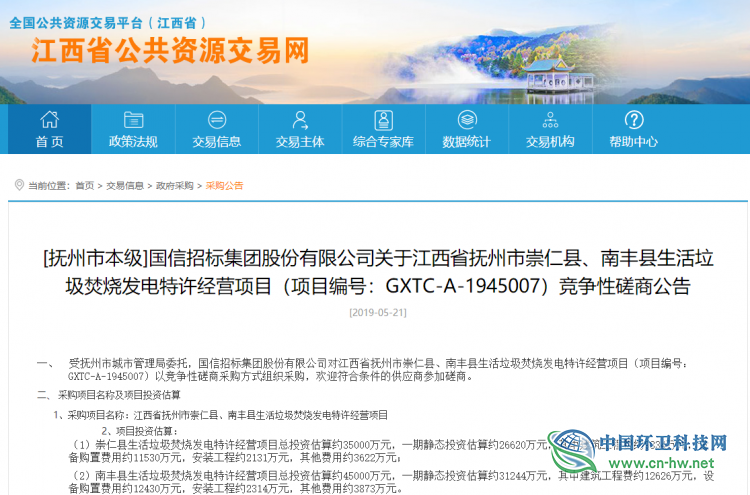Click the help center question-mark icon
750x495 pixels.
(634, 120)
